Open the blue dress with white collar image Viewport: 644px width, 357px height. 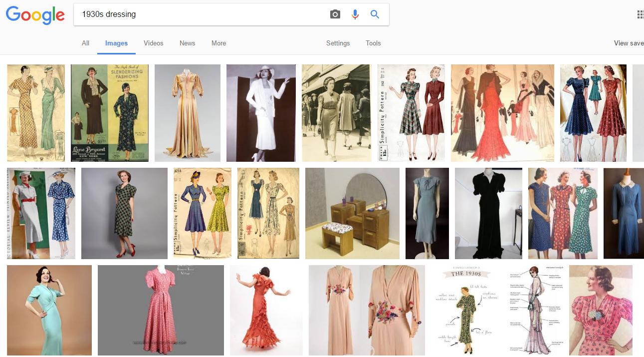coord(624,213)
